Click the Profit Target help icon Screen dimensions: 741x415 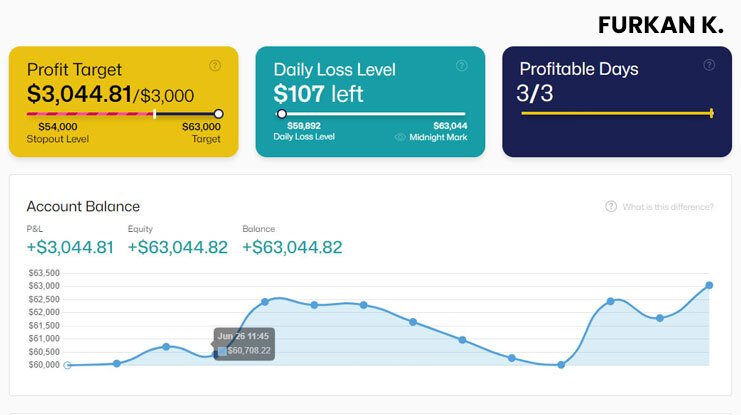(215, 66)
